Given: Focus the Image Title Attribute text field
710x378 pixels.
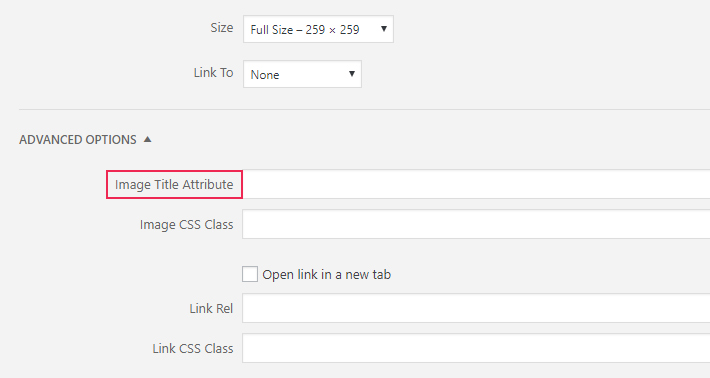Looking at the screenshot, I should (476, 184).
